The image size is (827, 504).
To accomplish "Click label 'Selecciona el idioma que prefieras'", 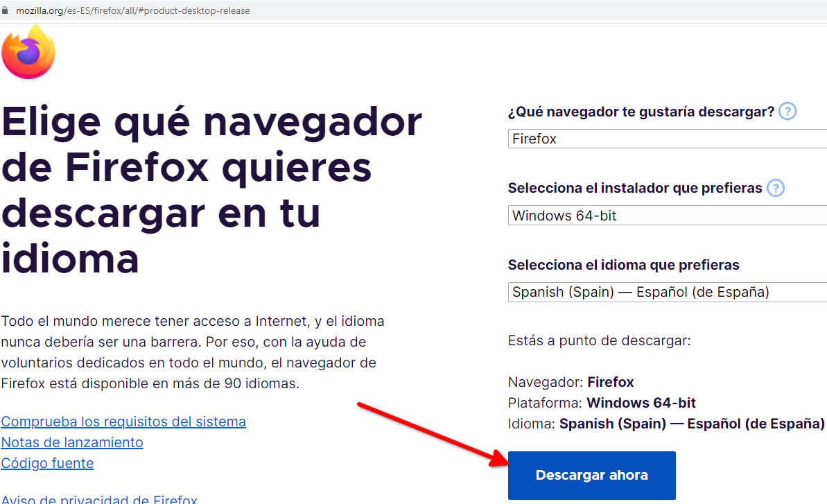I will (623, 265).
